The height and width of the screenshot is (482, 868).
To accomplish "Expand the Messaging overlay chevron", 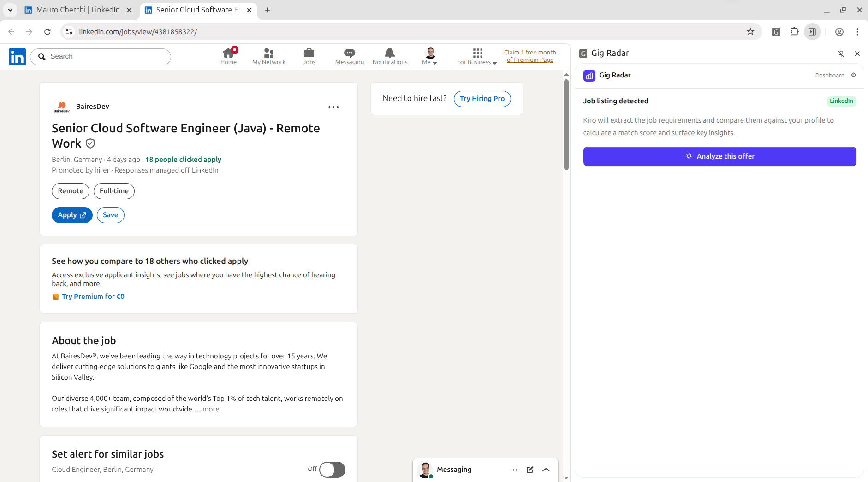I will coord(546,470).
